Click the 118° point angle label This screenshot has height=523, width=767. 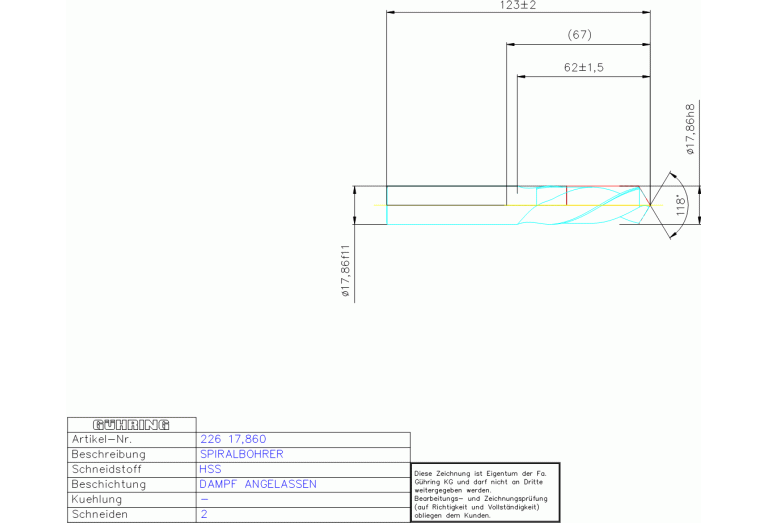pos(682,205)
